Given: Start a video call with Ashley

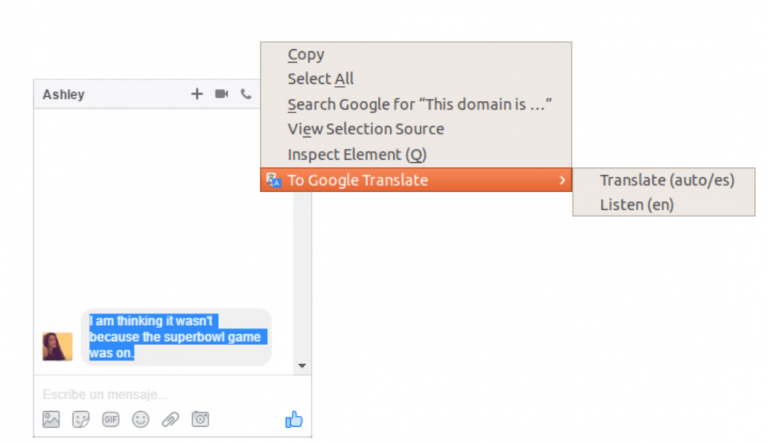Looking at the screenshot, I should click(221, 94).
